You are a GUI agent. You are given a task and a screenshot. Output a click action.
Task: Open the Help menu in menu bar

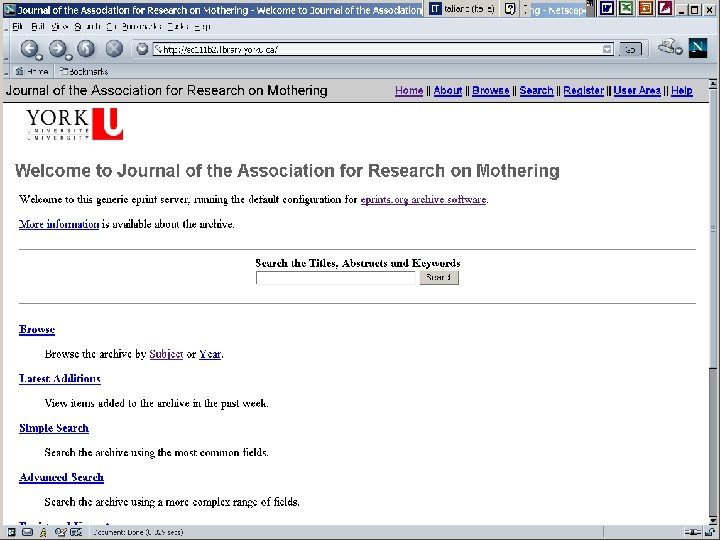pos(202,27)
